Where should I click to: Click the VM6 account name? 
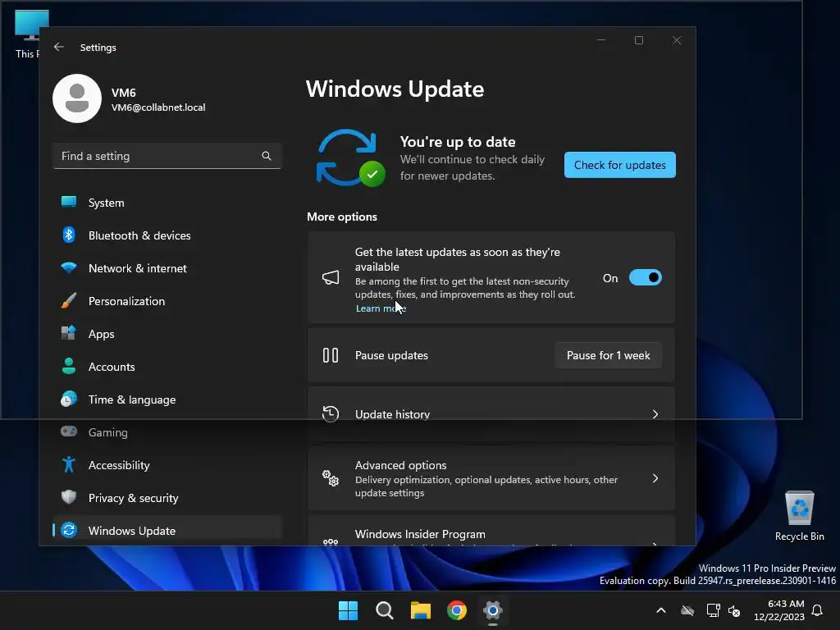[x=123, y=92]
